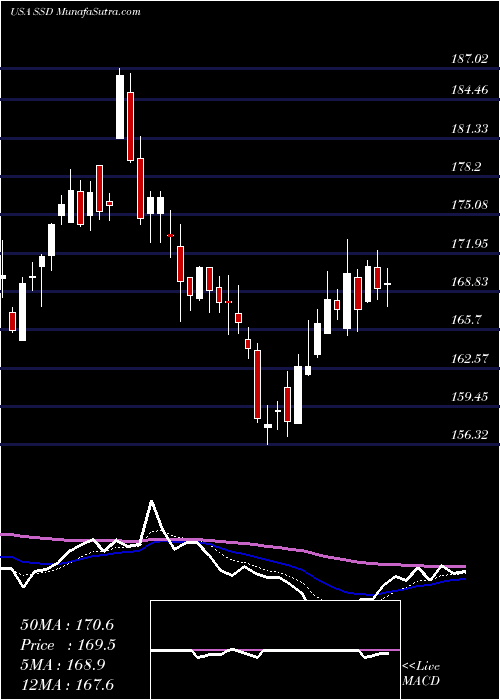Click the 5MA : 168.9 readout
The width and height of the screenshot is (500, 700).
(62, 665)
